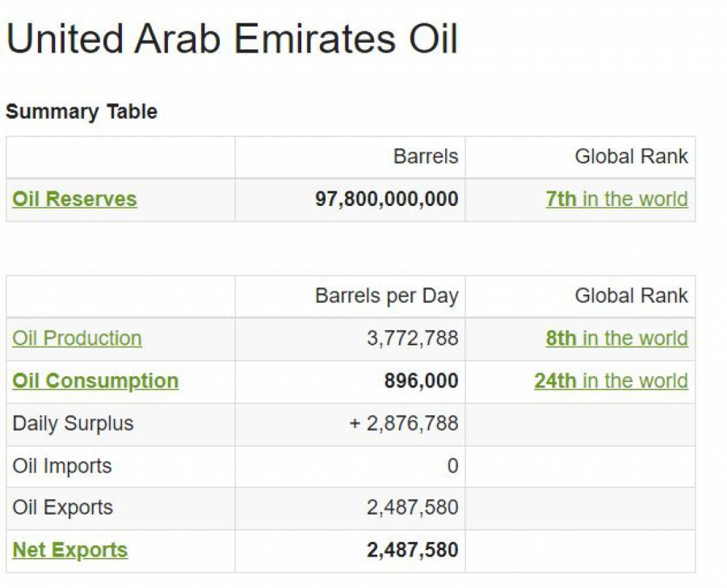Select the 'Oil Imports' row label
The height and width of the screenshot is (588, 727).
(62, 466)
